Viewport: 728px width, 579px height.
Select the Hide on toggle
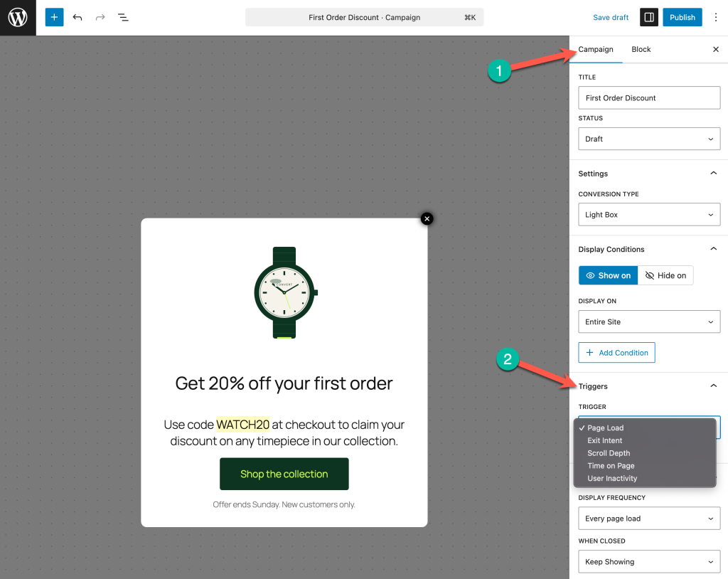(665, 275)
